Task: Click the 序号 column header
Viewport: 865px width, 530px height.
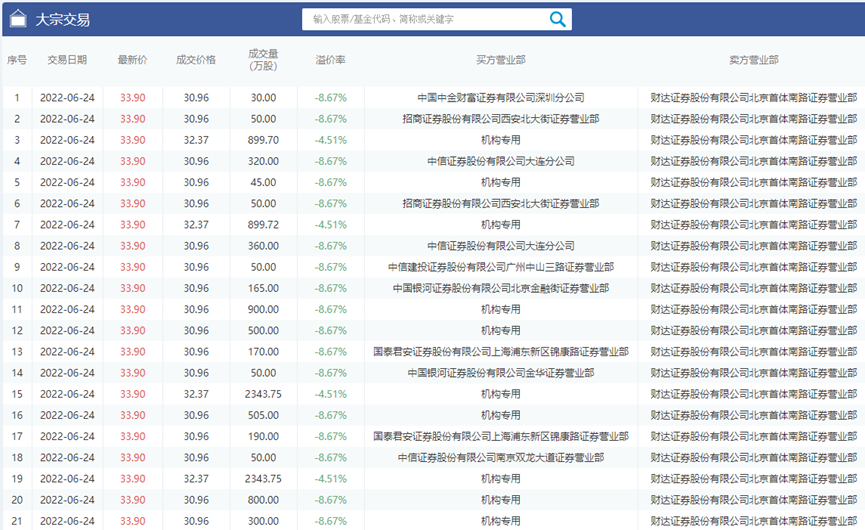Action: [x=17, y=60]
